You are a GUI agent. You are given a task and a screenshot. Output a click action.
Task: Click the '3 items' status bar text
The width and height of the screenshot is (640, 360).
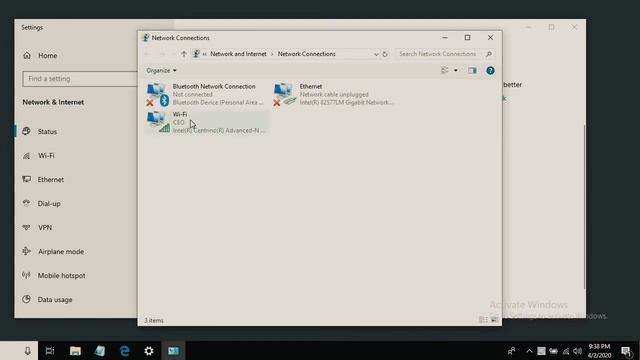click(154, 320)
